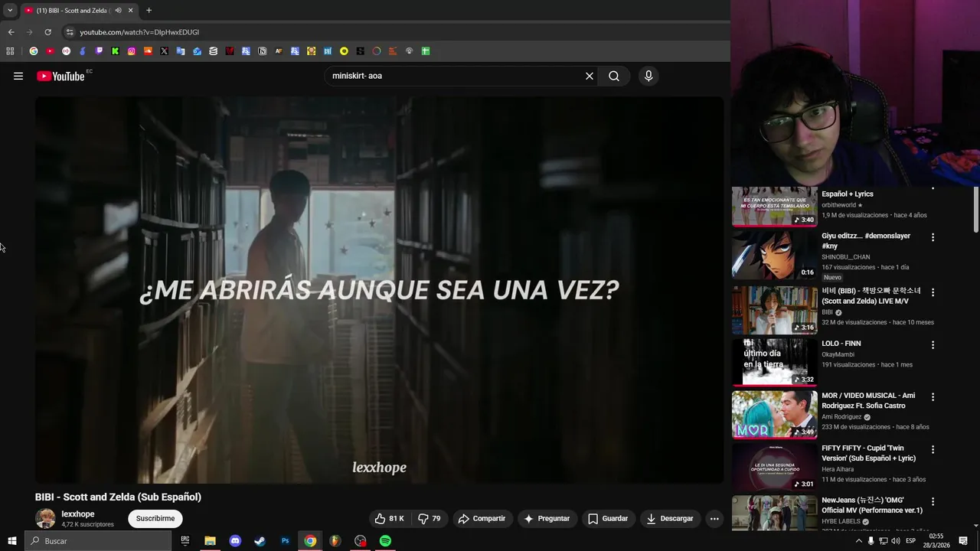Screen dimensions: 980x551
Task: Open the lexxhope channel name link
Action: [x=78, y=514]
